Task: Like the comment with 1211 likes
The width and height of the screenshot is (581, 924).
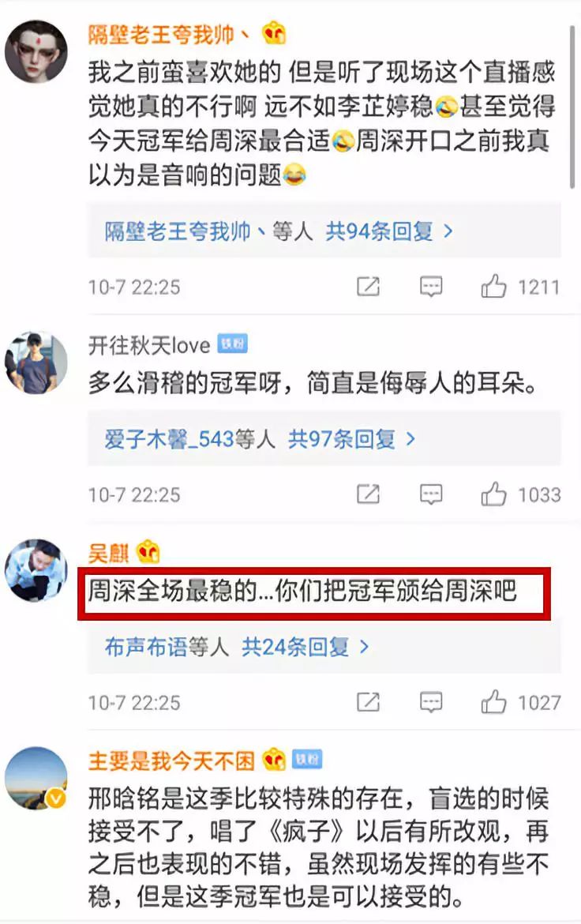Action: pyautogui.click(x=493, y=287)
